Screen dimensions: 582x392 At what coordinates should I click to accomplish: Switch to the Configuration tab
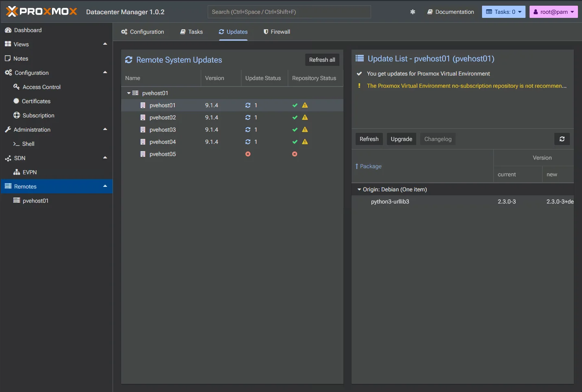coord(143,32)
